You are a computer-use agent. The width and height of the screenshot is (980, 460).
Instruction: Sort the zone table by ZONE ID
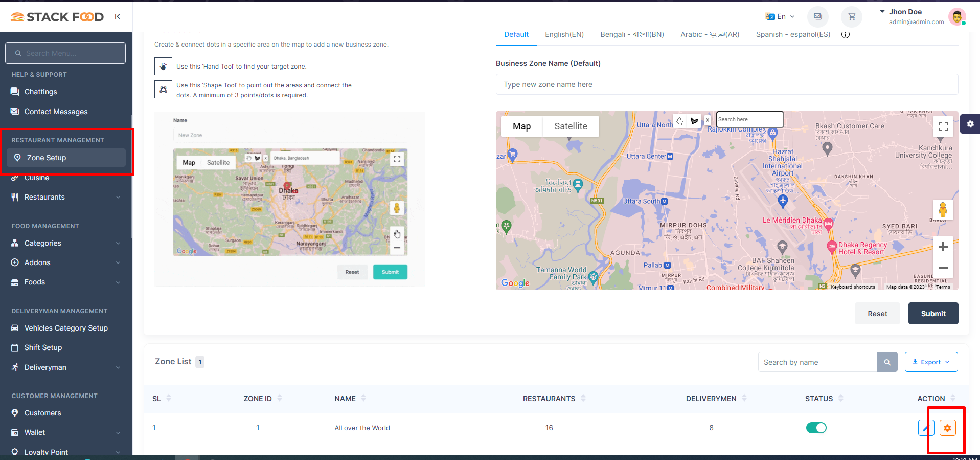[x=263, y=399]
